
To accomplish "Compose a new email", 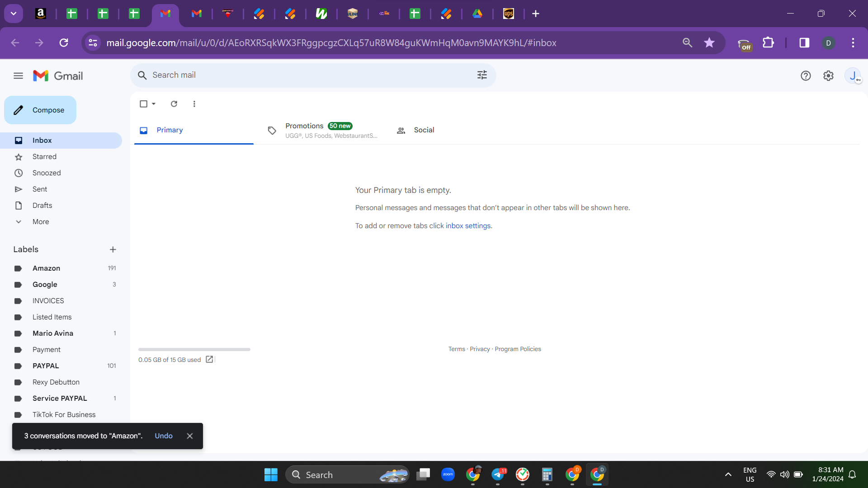I will 40,110.
